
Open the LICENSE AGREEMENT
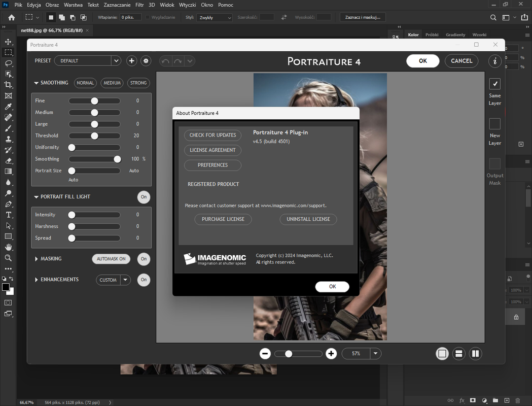click(212, 150)
